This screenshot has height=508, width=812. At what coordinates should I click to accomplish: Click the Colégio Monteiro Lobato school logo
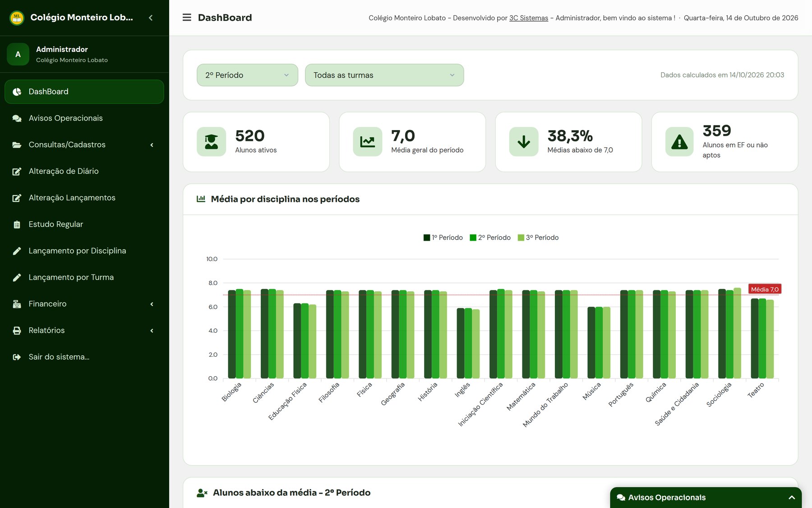coord(17,18)
